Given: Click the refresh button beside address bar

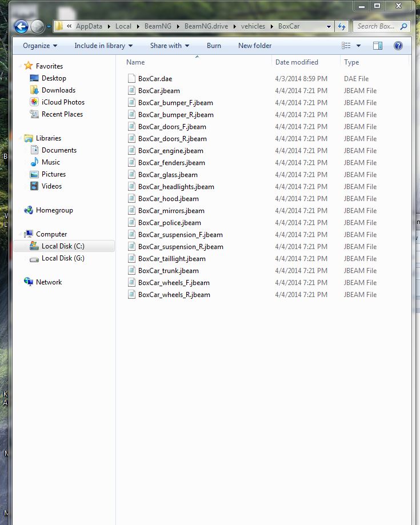Looking at the screenshot, I should (342, 26).
